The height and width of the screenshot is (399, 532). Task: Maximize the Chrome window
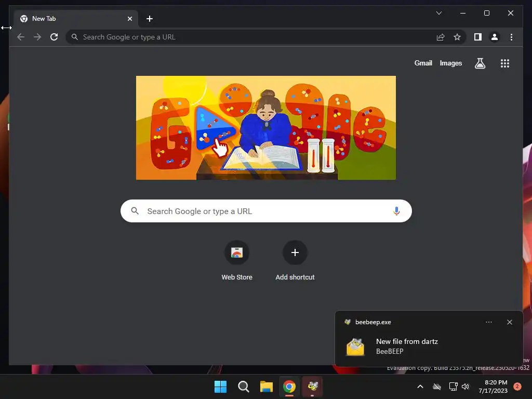[x=486, y=13]
